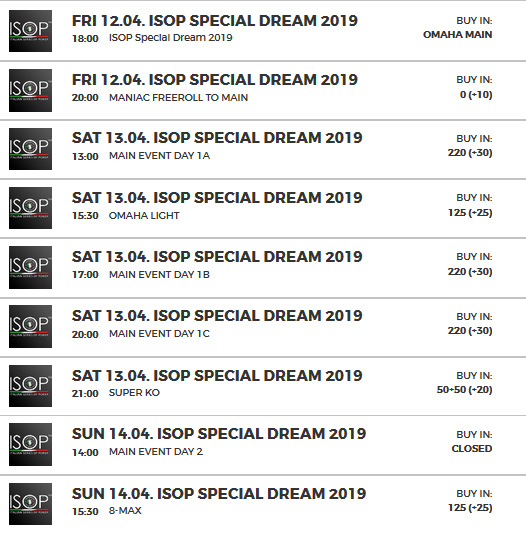Open the Friday 18:00 ISOP Special Dream title

tap(215, 21)
